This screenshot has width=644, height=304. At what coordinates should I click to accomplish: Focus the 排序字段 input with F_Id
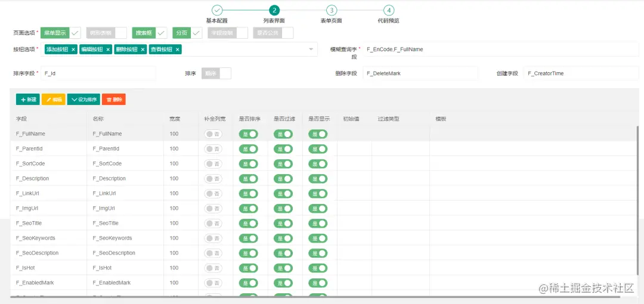click(98, 73)
